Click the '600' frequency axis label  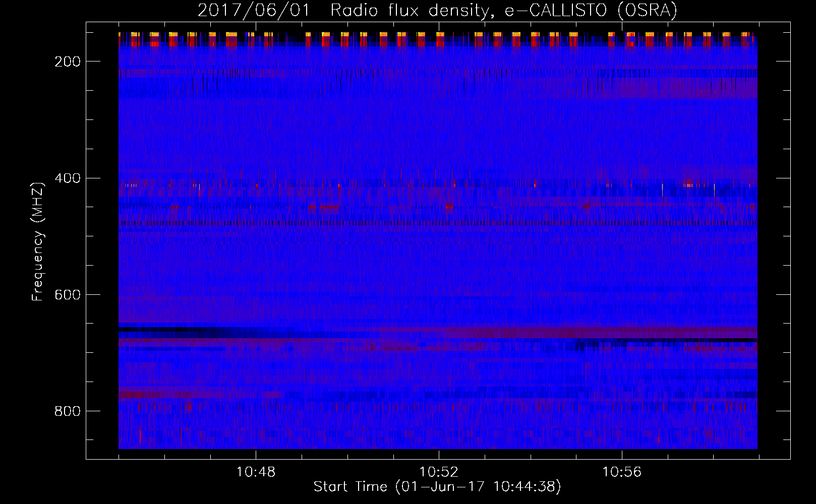coord(68,295)
